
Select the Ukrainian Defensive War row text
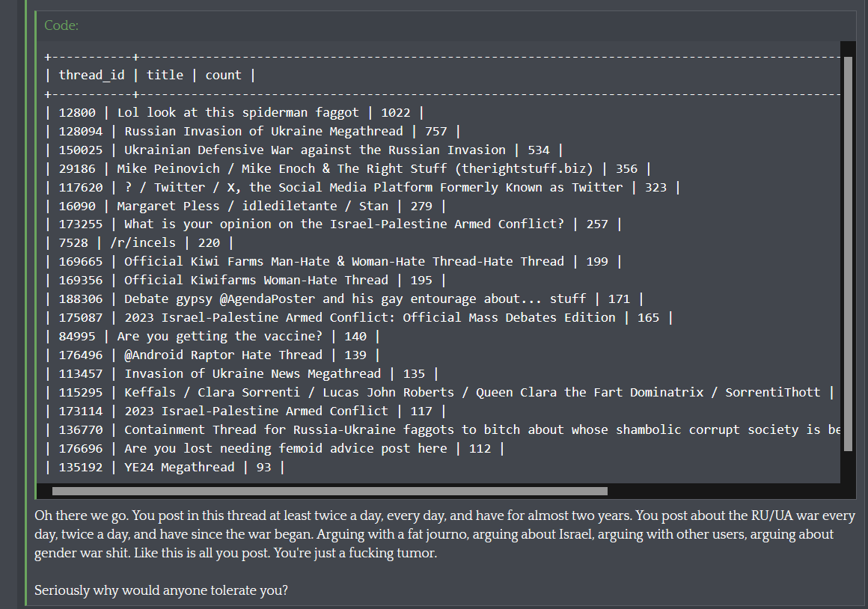point(314,150)
